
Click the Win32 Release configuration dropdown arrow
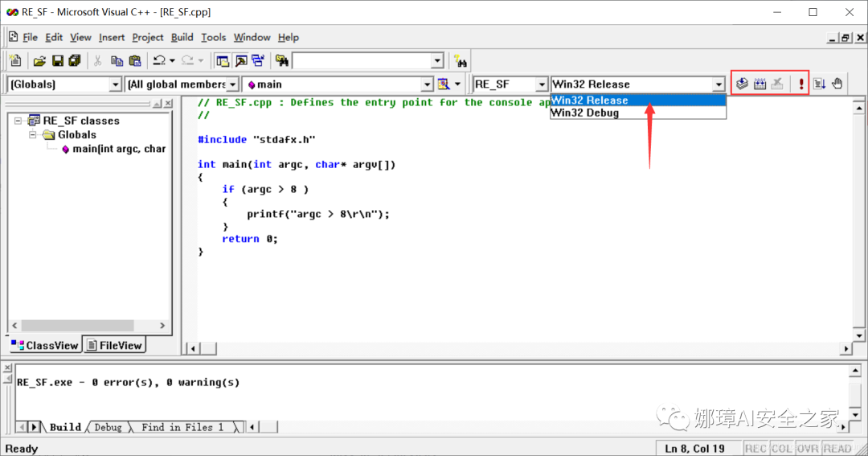click(719, 84)
